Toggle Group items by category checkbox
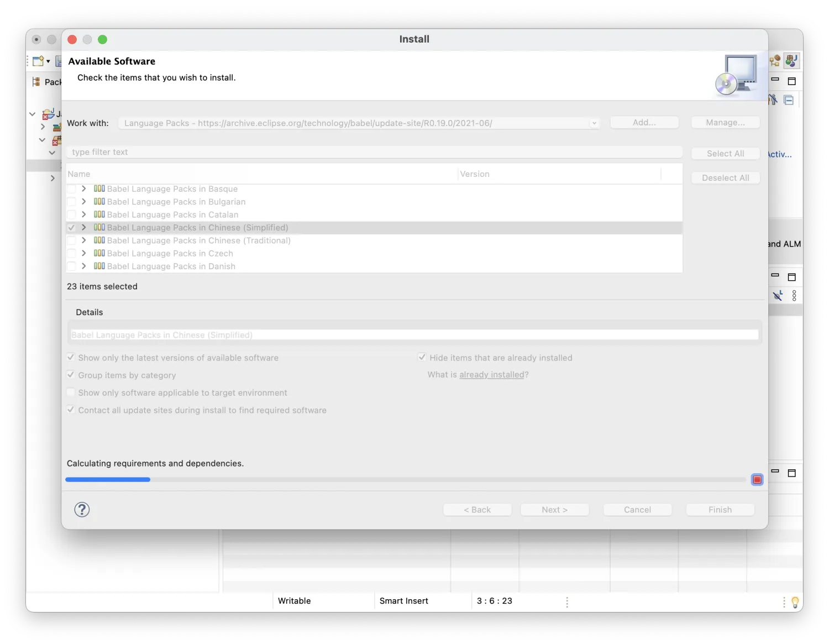Viewport: 829px width, 644px height. (71, 375)
